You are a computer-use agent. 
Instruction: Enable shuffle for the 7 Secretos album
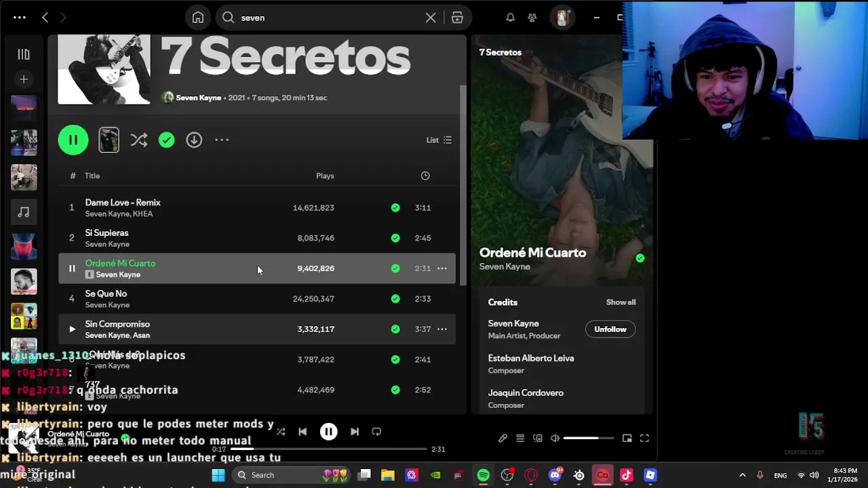(139, 140)
